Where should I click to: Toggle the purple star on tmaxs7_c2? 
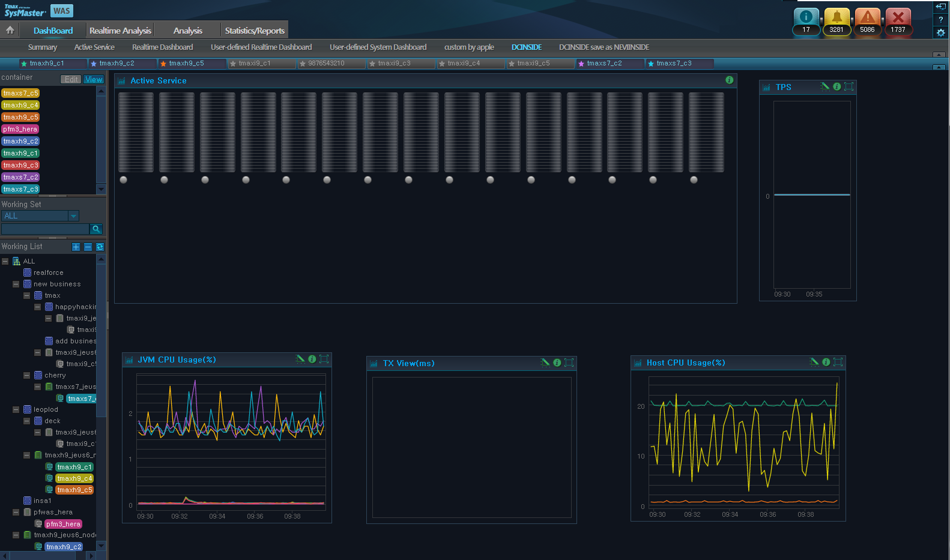[581, 64]
